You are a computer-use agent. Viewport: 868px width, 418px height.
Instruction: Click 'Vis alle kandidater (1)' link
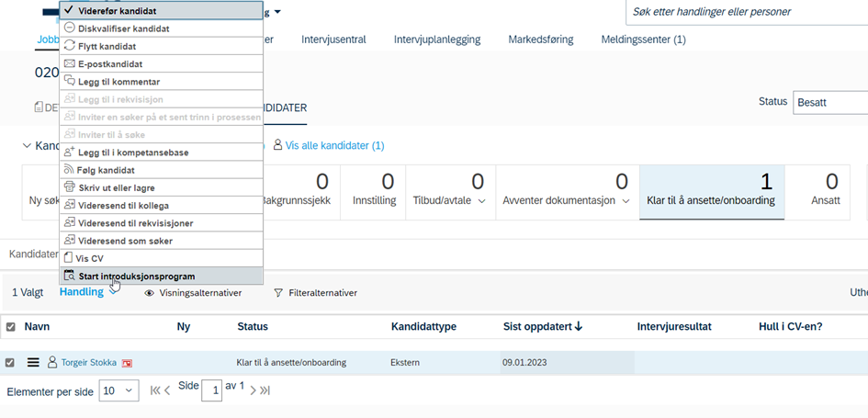335,145
